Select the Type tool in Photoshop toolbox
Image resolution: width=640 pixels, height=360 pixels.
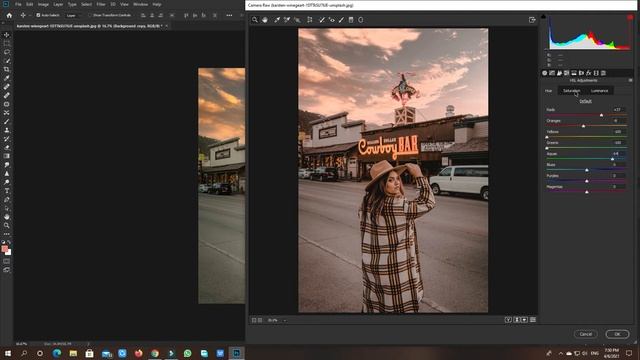tap(7, 191)
